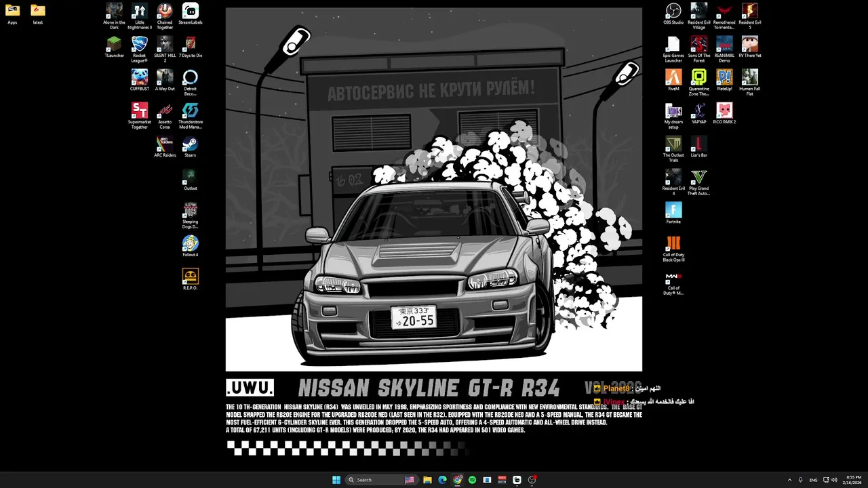Open the latest folder on desktop

tap(38, 14)
